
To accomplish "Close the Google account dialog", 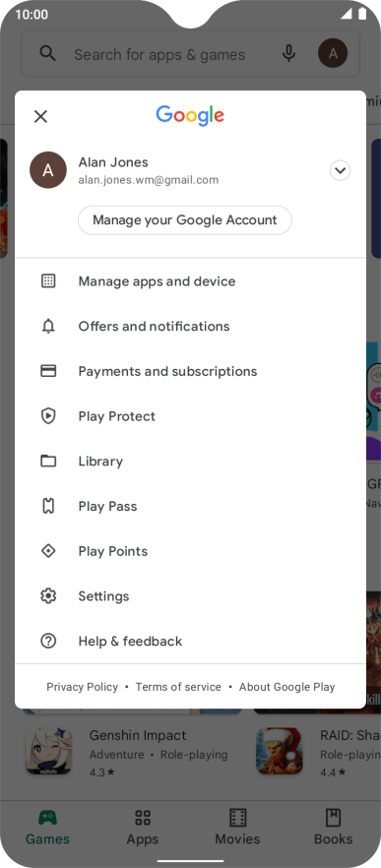I will [40, 116].
